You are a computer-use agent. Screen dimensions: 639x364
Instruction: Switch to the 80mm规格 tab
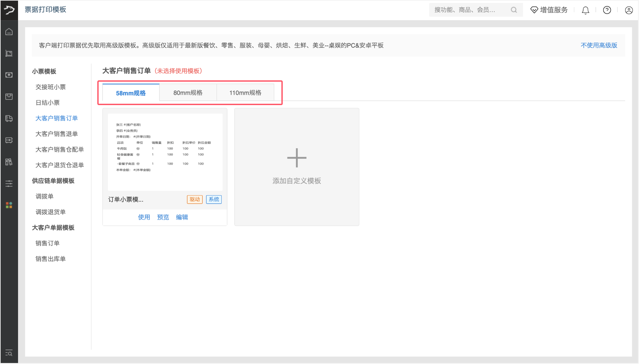(x=188, y=93)
